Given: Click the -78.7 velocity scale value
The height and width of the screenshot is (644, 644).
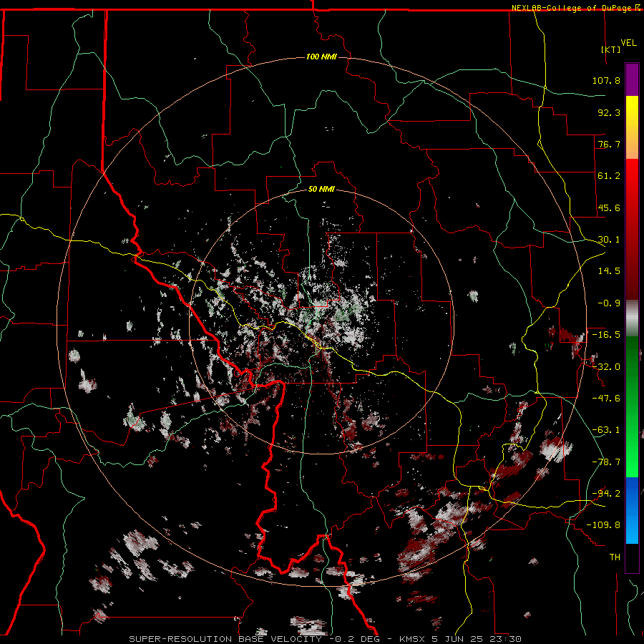Looking at the screenshot, I should (x=606, y=462).
